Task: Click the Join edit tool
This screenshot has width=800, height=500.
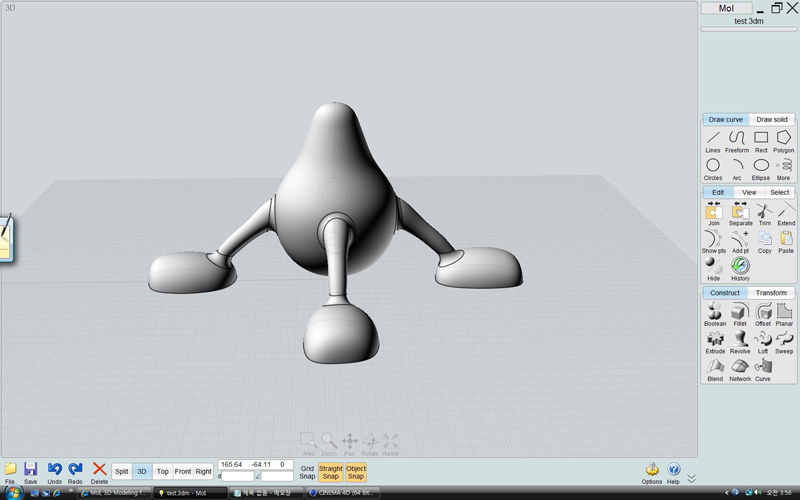Action: pos(713,214)
